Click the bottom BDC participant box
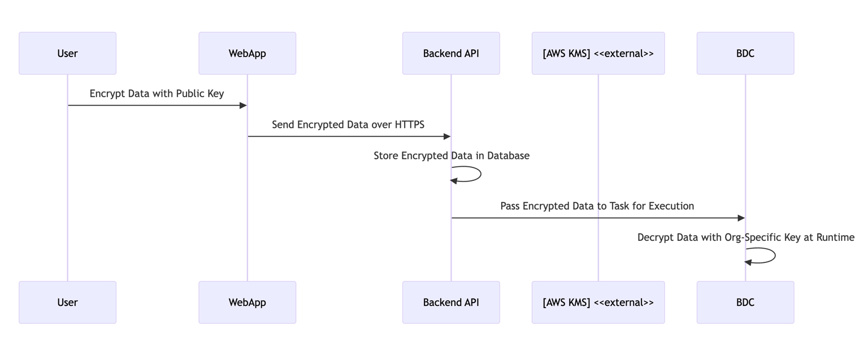This screenshot has height=337, width=868. (x=745, y=302)
